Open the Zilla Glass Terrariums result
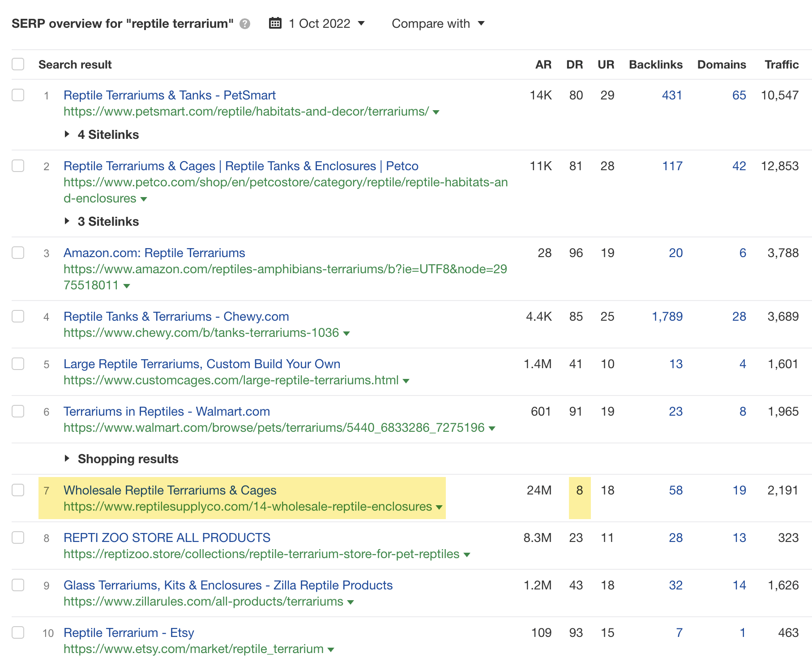The width and height of the screenshot is (812, 662). [x=228, y=585]
